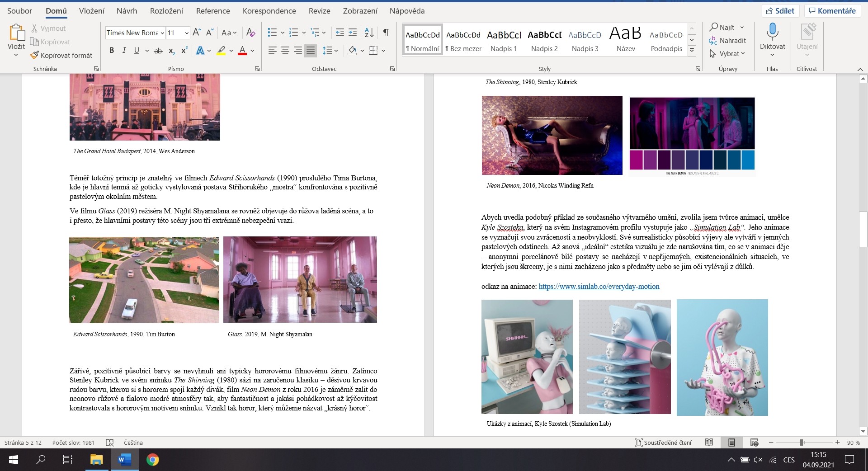Click the vertical scrollbar thumb
The width and height of the screenshot is (868, 471).
click(x=863, y=229)
